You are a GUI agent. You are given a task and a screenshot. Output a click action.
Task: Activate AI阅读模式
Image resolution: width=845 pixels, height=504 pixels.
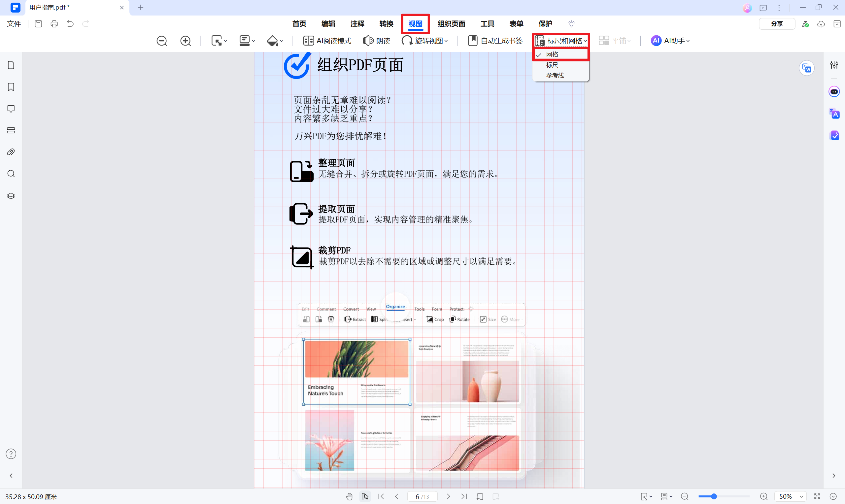tap(327, 40)
